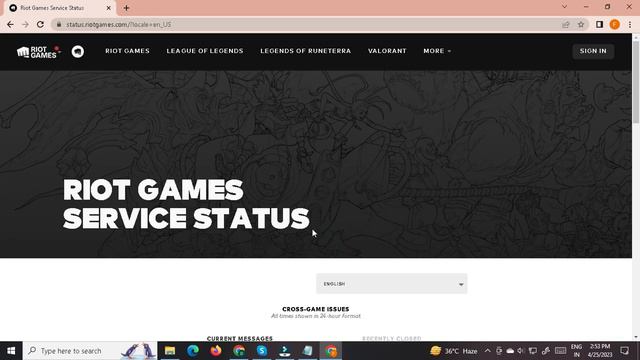Screen dimensions: 640x360
Task: Click the round Riot fist icon
Action: [78, 51]
